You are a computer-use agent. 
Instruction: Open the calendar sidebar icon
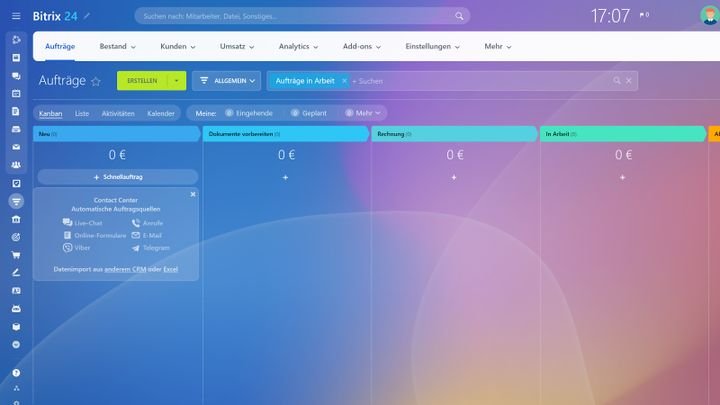click(x=16, y=94)
